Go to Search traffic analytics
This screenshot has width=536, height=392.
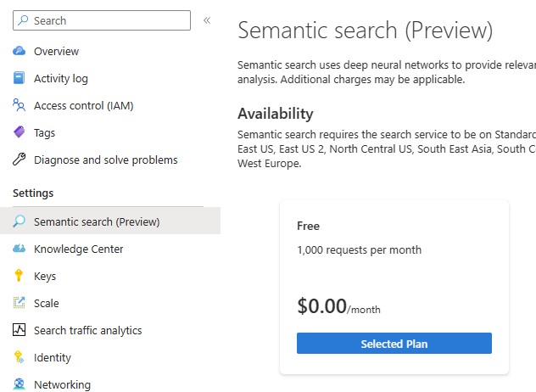pyautogui.click(x=87, y=331)
